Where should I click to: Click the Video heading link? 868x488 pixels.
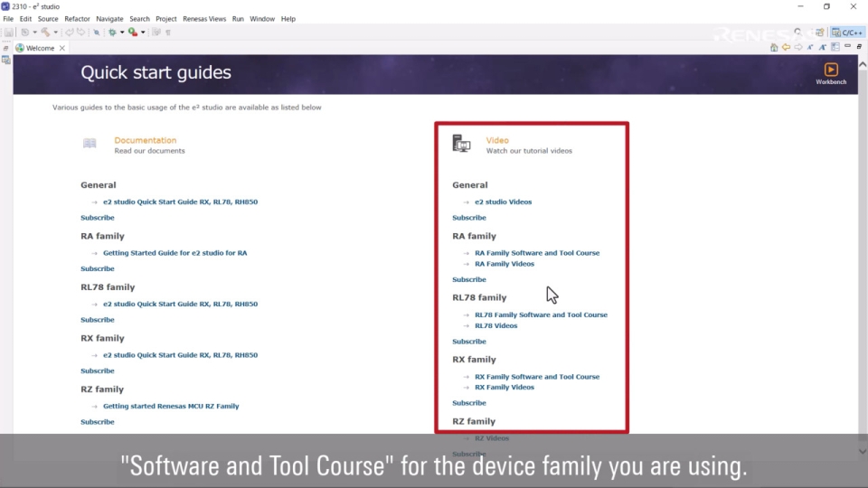[497, 141]
